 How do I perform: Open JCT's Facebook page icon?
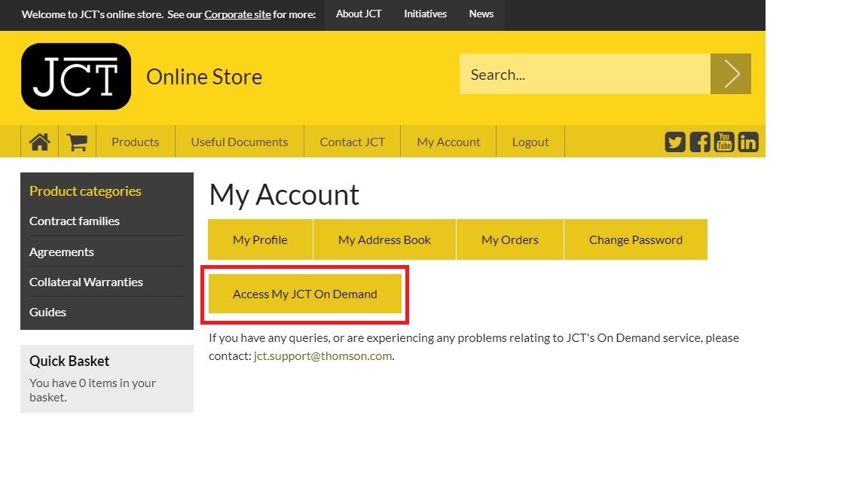click(x=700, y=142)
